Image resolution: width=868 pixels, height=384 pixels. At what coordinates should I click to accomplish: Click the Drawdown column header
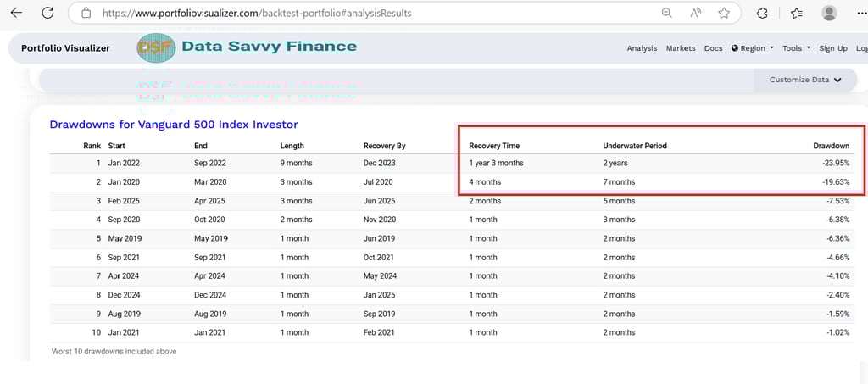point(831,146)
